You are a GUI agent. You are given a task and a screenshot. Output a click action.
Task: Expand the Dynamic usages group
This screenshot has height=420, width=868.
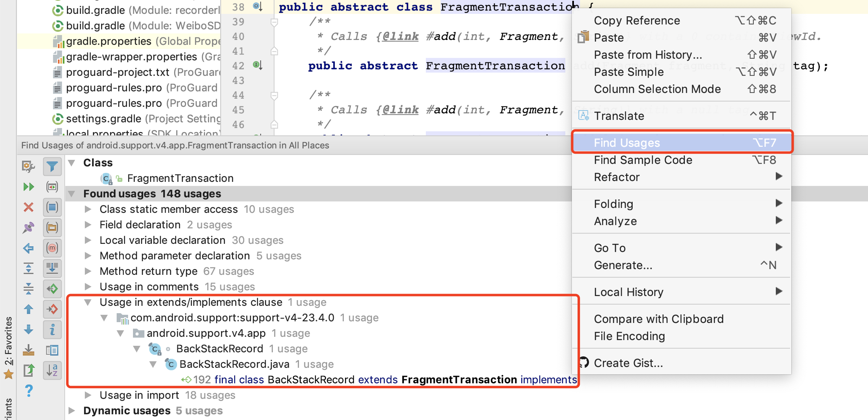coord(72,411)
